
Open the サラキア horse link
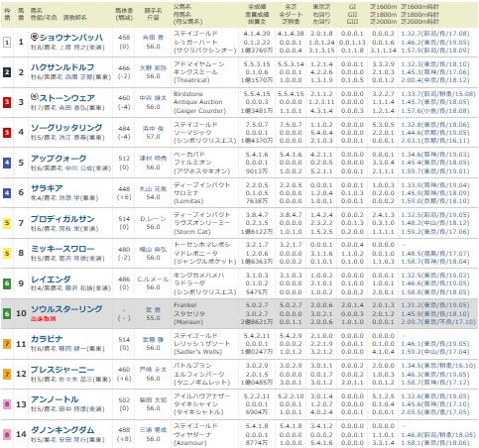tap(47, 188)
